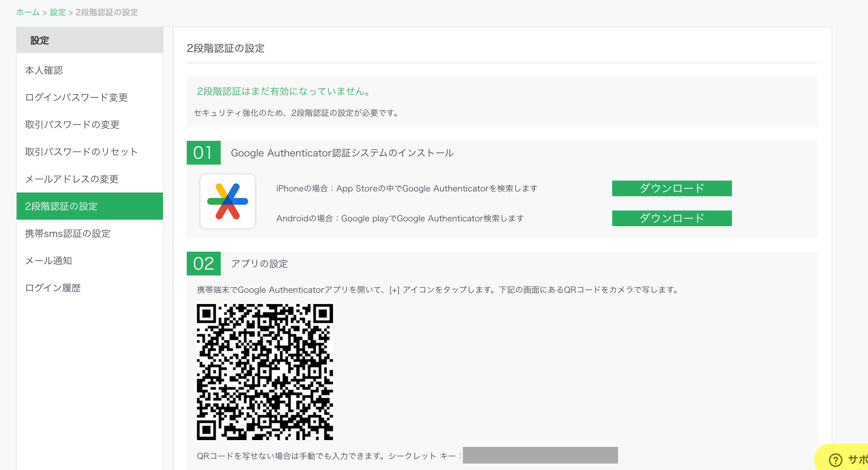
Task: Open 携帯sms認証の設定 in the sidebar
Action: click(x=90, y=233)
